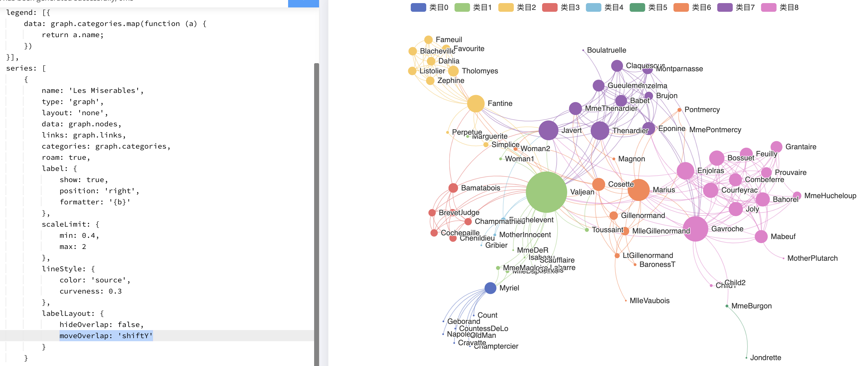Toggle the 类目3 legend item
Viewport: 868px width, 366px height.
pos(560,7)
